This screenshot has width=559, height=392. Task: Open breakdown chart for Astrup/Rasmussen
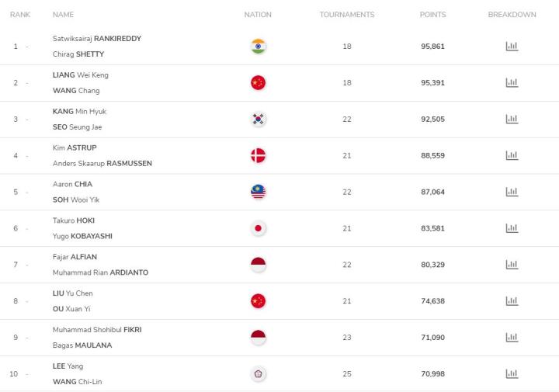pos(512,155)
